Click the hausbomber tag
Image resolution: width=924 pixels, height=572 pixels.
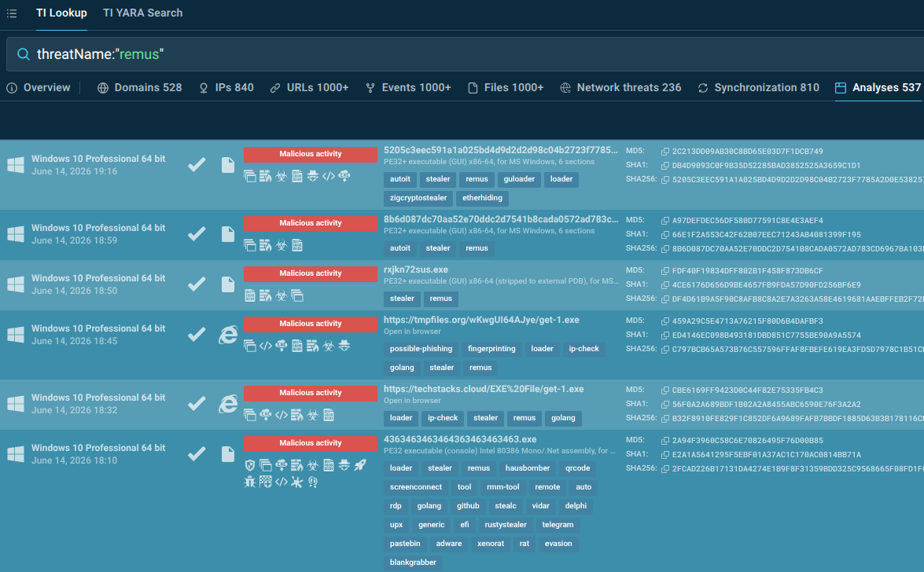528,468
